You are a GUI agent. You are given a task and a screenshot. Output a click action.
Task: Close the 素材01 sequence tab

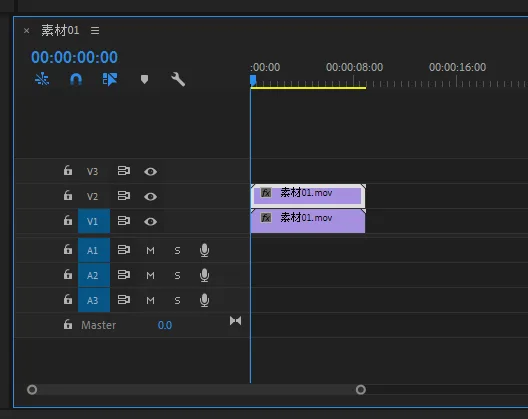27,31
